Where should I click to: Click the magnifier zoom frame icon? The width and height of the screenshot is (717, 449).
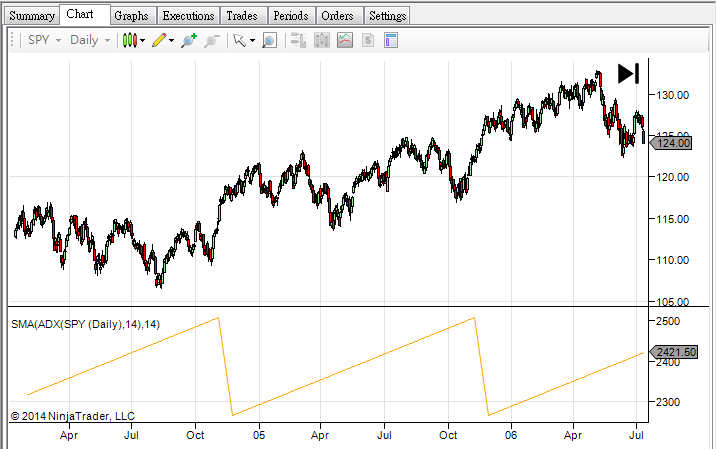270,40
